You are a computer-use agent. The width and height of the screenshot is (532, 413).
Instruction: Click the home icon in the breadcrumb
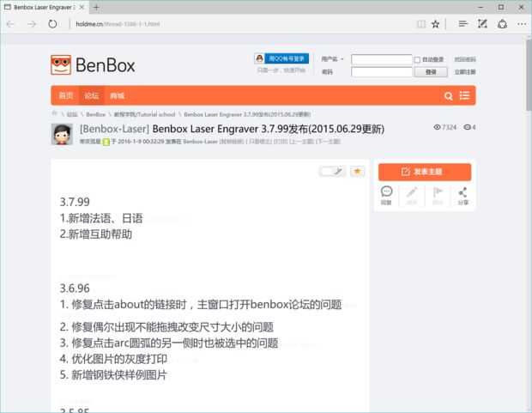(x=54, y=114)
